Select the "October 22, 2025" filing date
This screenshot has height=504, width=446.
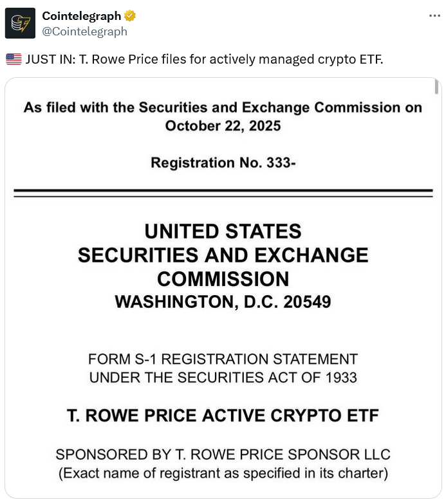tap(223, 125)
